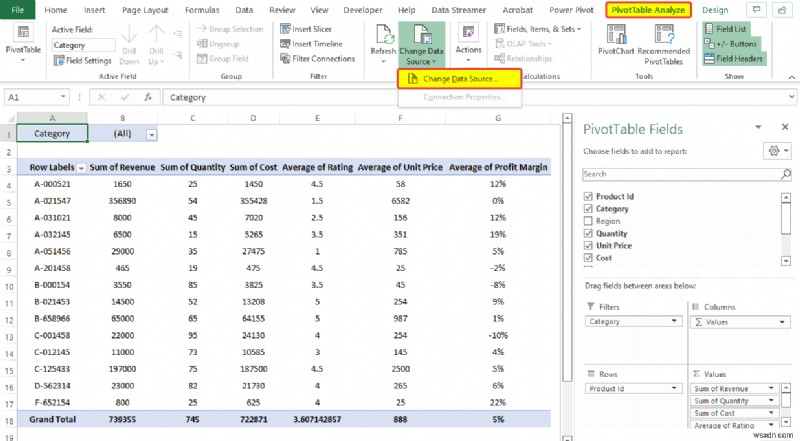Click the share icon in title bar
The image size is (800, 441).
tap(782, 10)
